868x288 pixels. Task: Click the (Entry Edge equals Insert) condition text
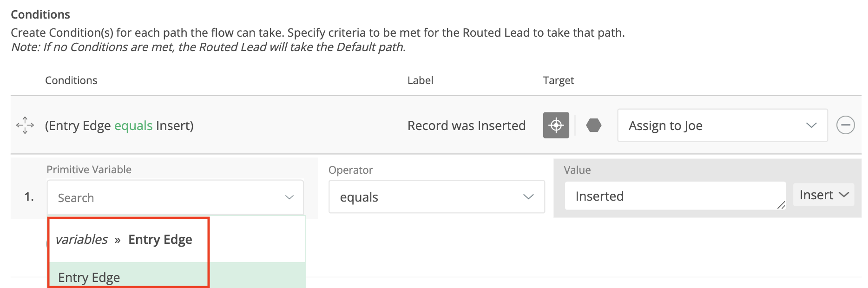(119, 126)
